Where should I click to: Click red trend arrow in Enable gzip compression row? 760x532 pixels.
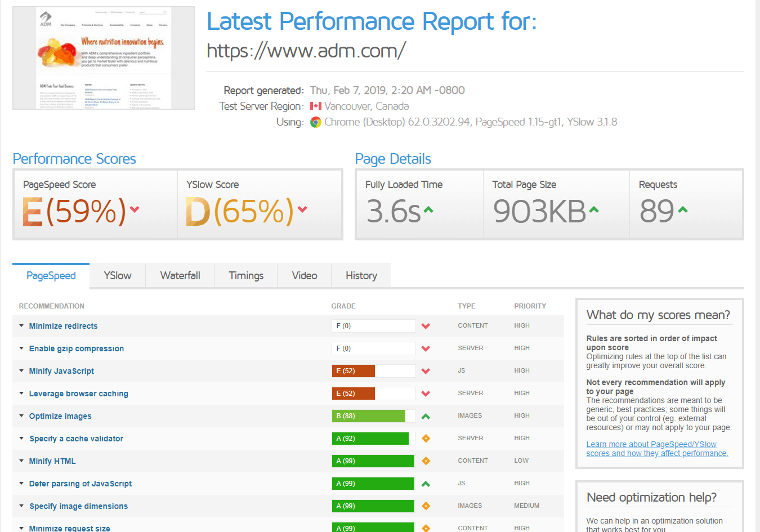[426, 348]
